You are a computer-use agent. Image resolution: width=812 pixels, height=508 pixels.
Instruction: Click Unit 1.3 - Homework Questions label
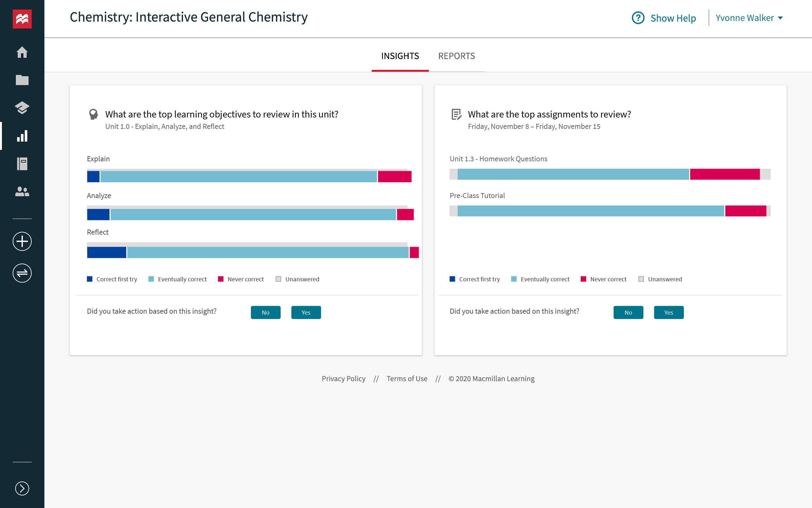(x=498, y=158)
